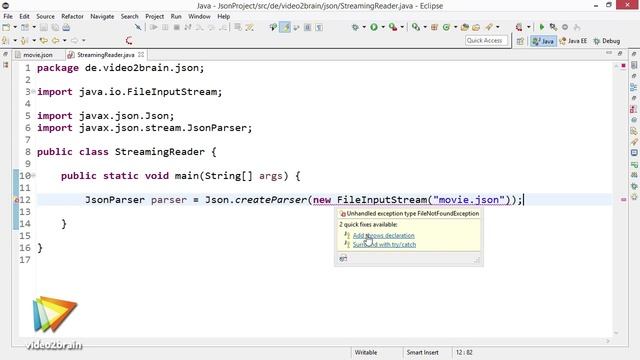This screenshot has width=640, height=360.
Task: Click the Print toolbar icon
Action: pos(66,27)
